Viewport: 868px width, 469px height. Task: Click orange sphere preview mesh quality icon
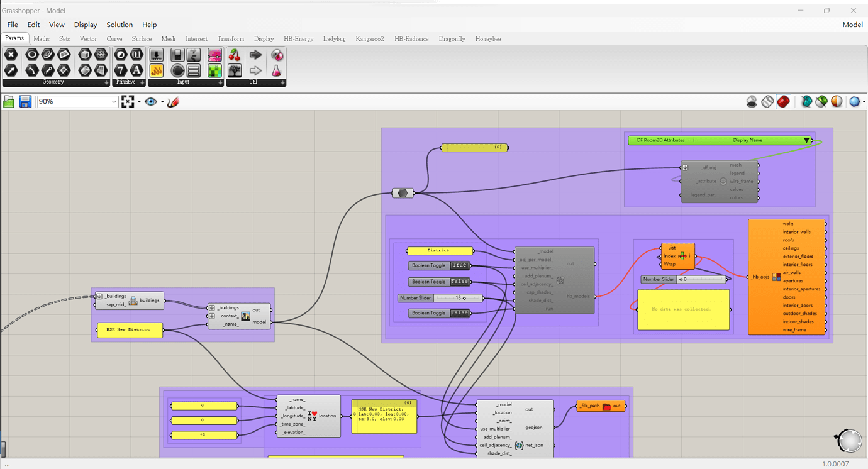(x=837, y=102)
